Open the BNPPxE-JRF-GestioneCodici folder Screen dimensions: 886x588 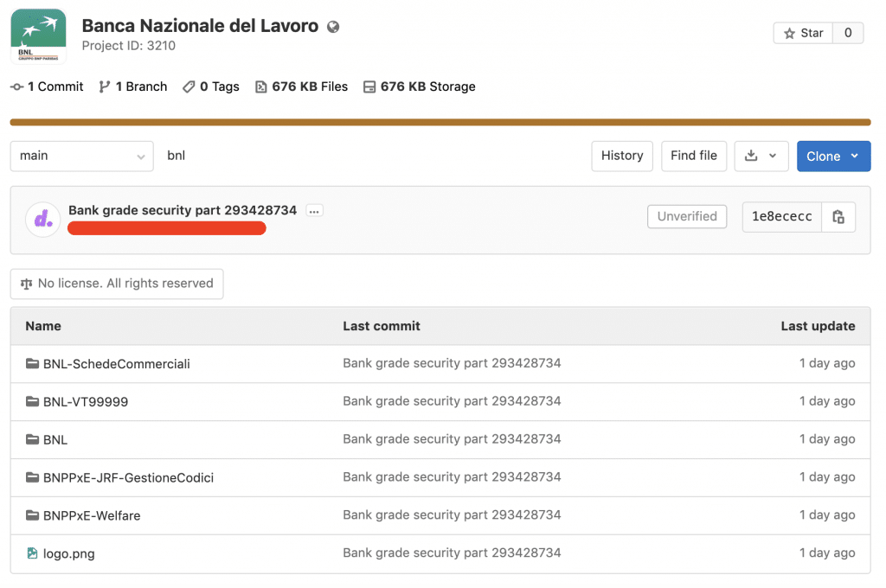coord(128,478)
